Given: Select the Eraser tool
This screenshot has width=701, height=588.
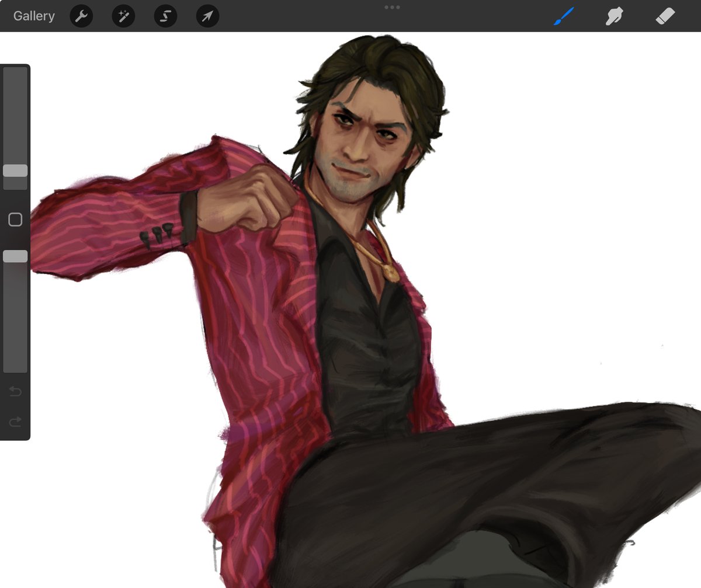Looking at the screenshot, I should pos(665,16).
